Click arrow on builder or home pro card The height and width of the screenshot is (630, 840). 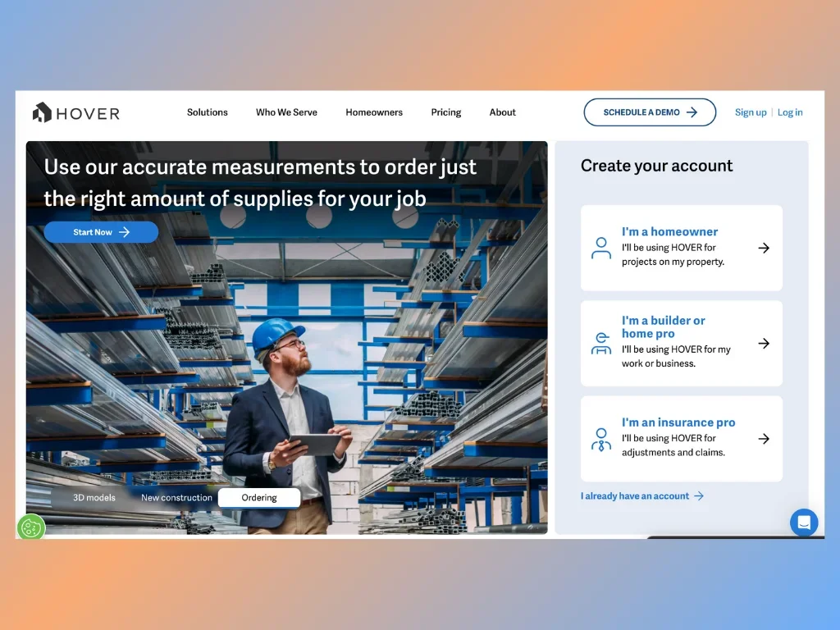click(x=764, y=343)
